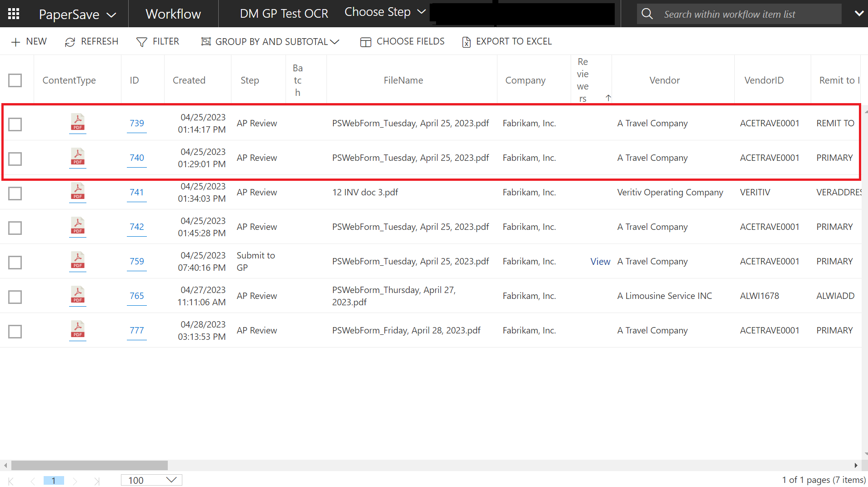Open PDF icon for item 741

pyautogui.click(x=78, y=191)
